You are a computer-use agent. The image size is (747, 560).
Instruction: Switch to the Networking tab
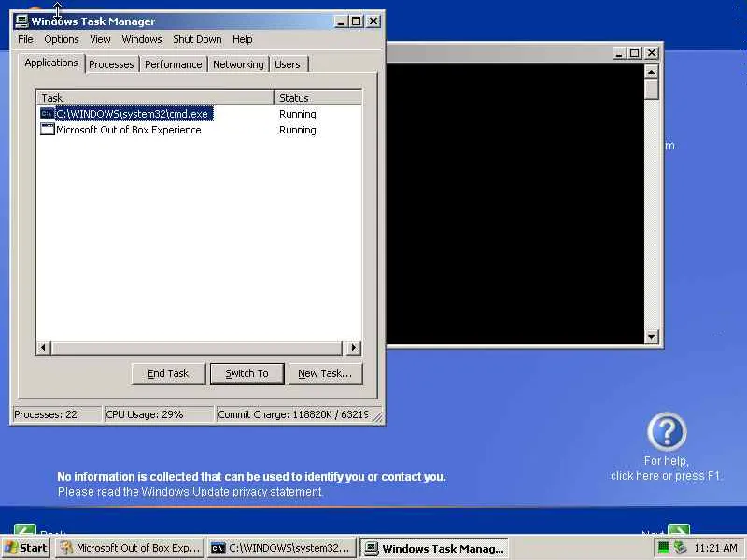[x=238, y=64]
